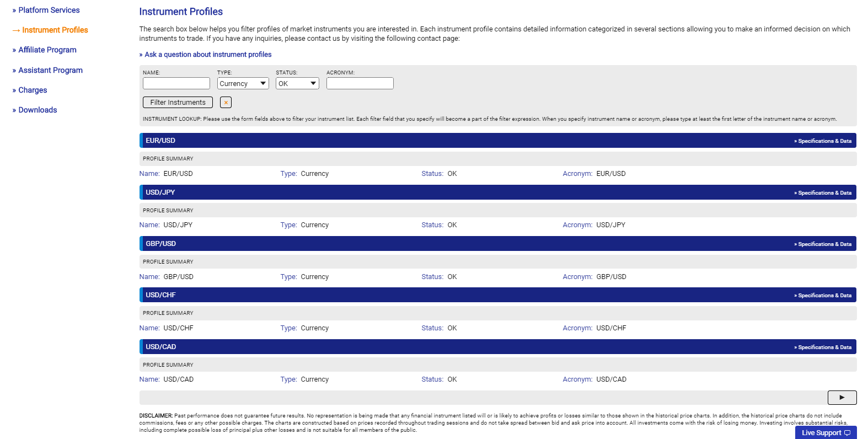Open Specifications & Data for USD/CHF
The width and height of the screenshot is (868, 439).
(x=823, y=296)
